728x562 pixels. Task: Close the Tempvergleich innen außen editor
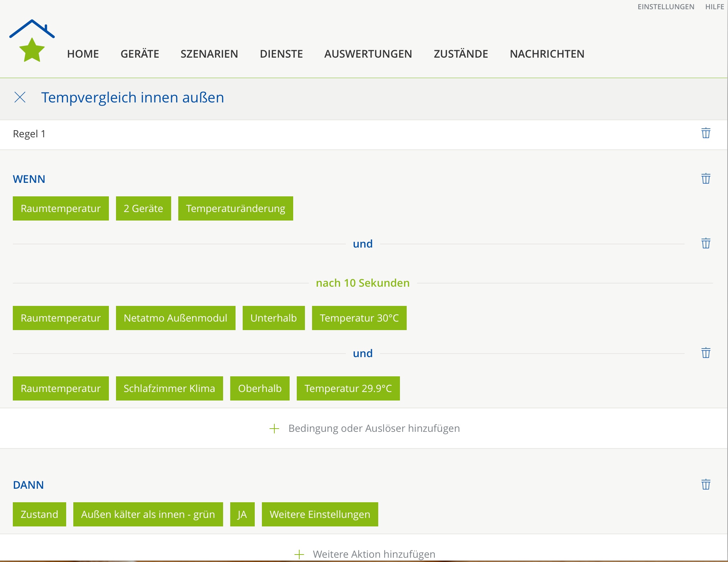click(x=20, y=97)
